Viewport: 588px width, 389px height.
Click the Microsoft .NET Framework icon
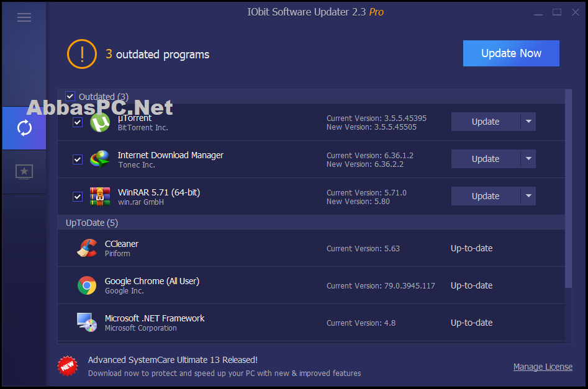(87, 322)
